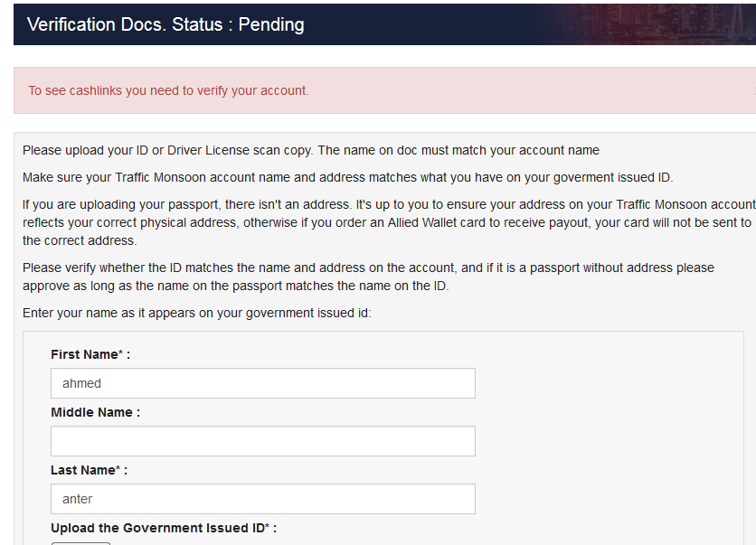Click the 'Pending' status word in the header
The width and height of the screenshot is (756, 545).
[x=271, y=24]
